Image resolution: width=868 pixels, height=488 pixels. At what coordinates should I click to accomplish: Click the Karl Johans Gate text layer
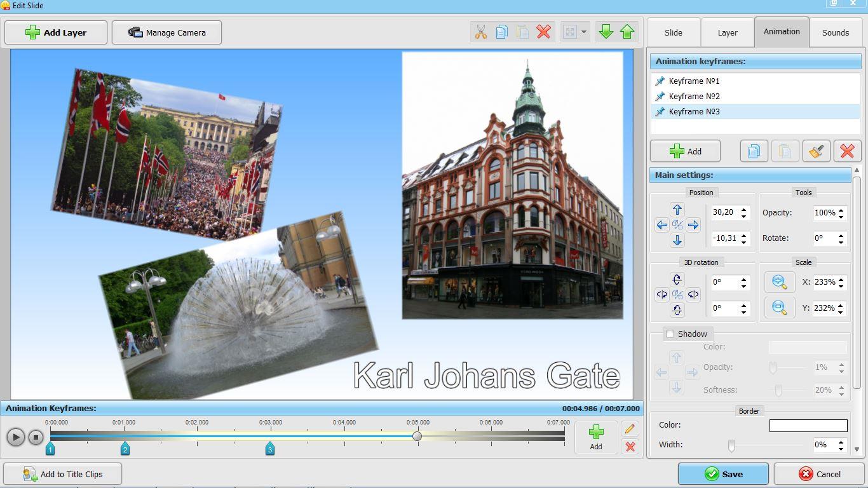coord(487,375)
